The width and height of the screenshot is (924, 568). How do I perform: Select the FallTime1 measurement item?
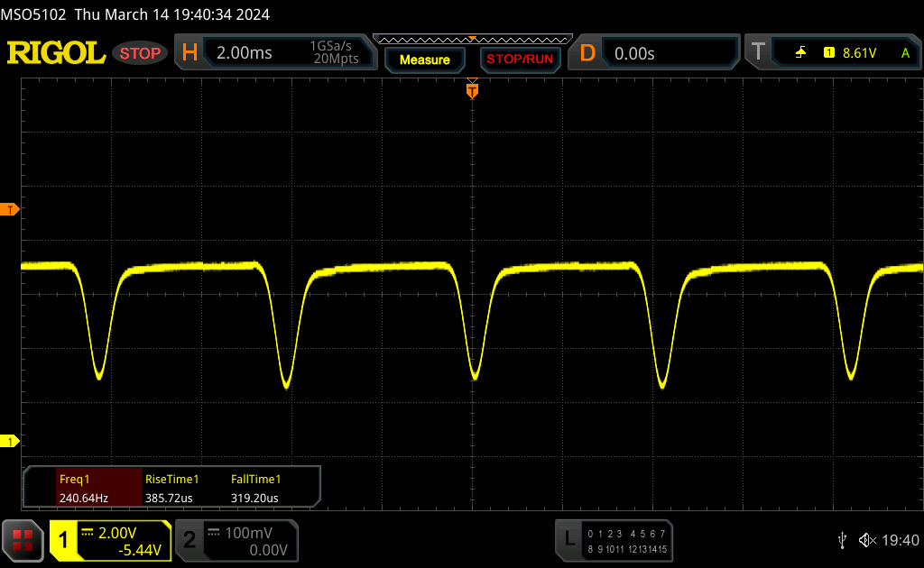click(x=255, y=479)
